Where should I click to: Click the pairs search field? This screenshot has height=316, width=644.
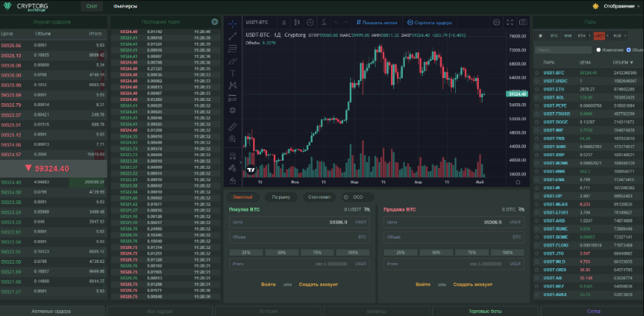coord(563,50)
